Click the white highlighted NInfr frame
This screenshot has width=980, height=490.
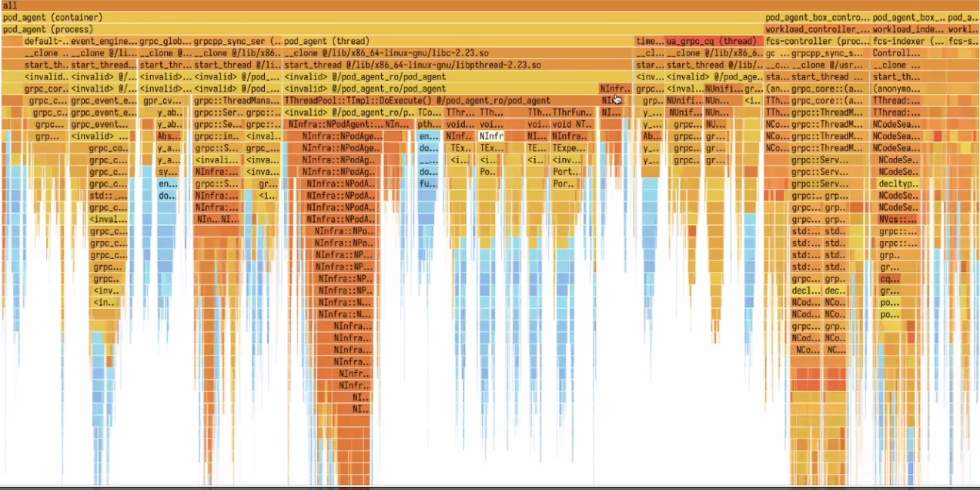coord(490,136)
